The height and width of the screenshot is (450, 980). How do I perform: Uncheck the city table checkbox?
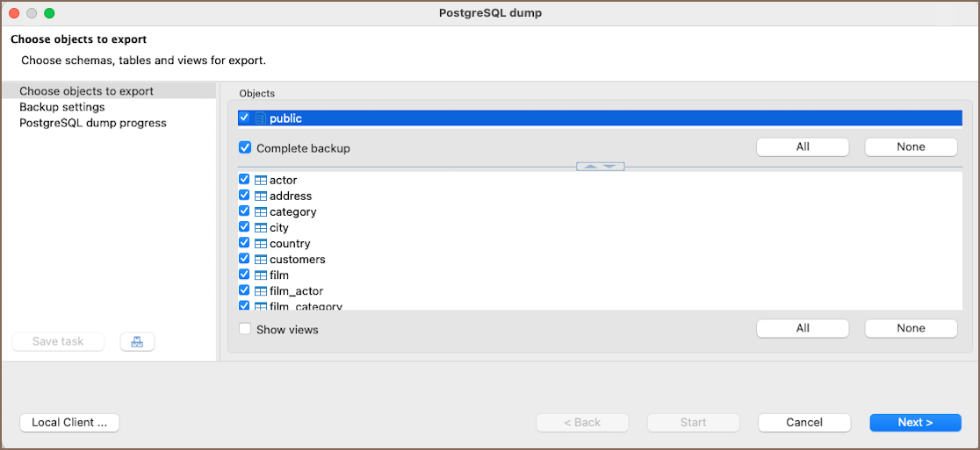[x=244, y=228]
